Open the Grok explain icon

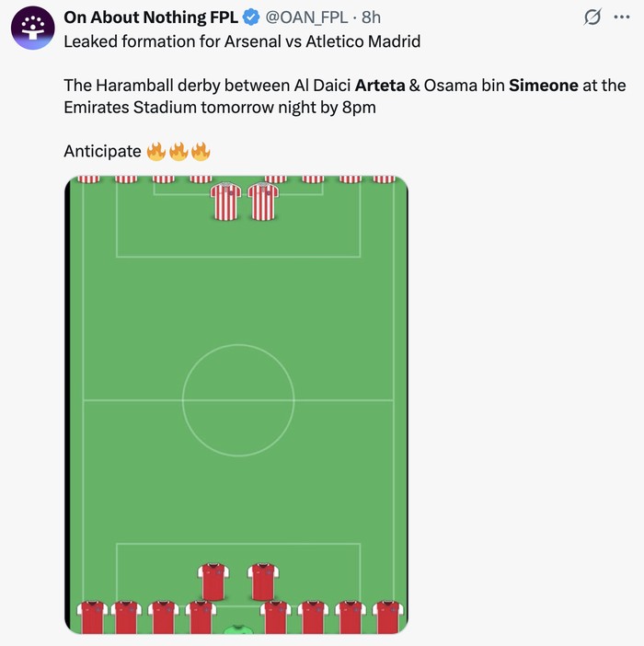593,17
